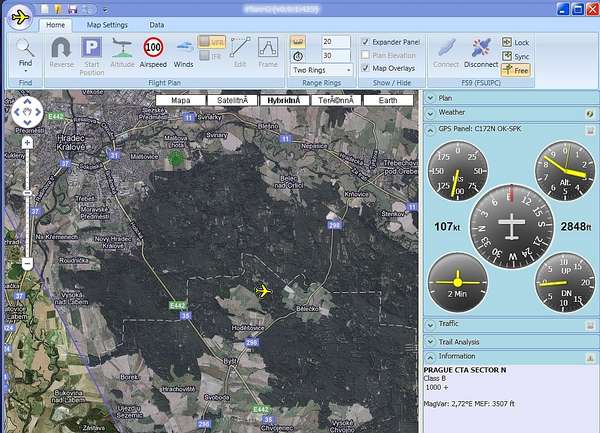This screenshot has width=600, height=433.
Task: Expand the Trail Analysis panel
Action: 430,342
